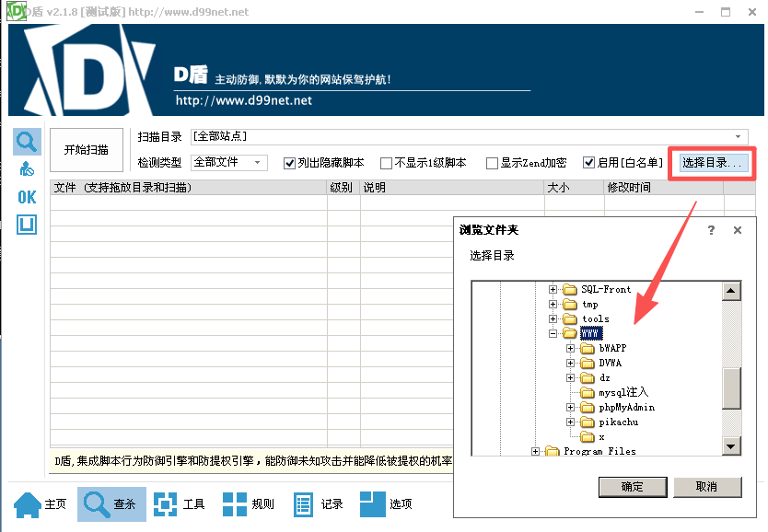The width and height of the screenshot is (768, 532).
Task: Open the magnifier scan icon in sidebar
Action: click(27, 142)
